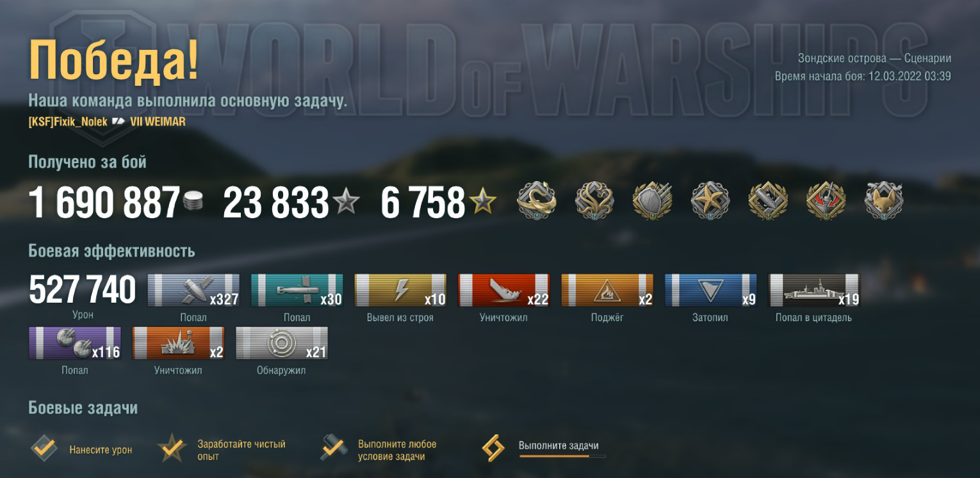Select the fox head achievement medal

click(x=884, y=201)
